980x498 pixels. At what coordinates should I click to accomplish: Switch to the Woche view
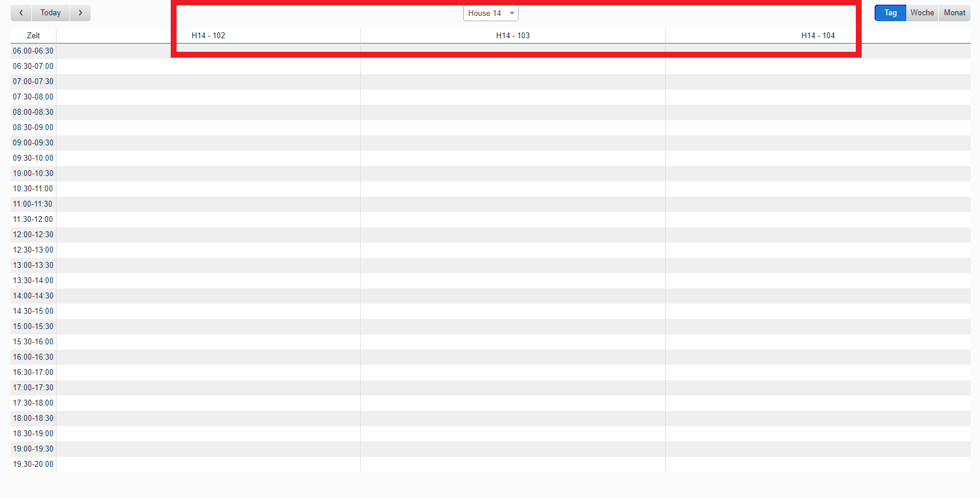(x=922, y=13)
